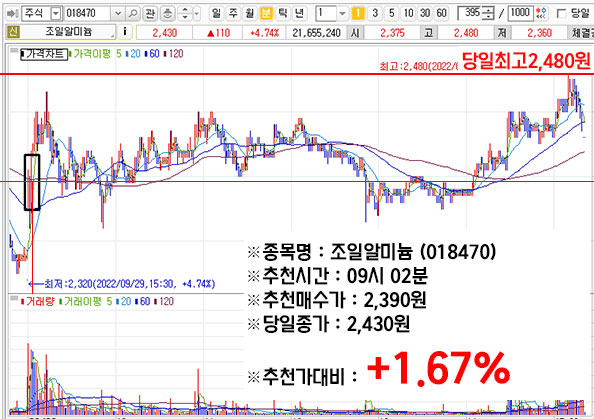Click the 60 moving average color marker
Image resolution: width=594 pixels, height=419 pixels.
(x=146, y=54)
